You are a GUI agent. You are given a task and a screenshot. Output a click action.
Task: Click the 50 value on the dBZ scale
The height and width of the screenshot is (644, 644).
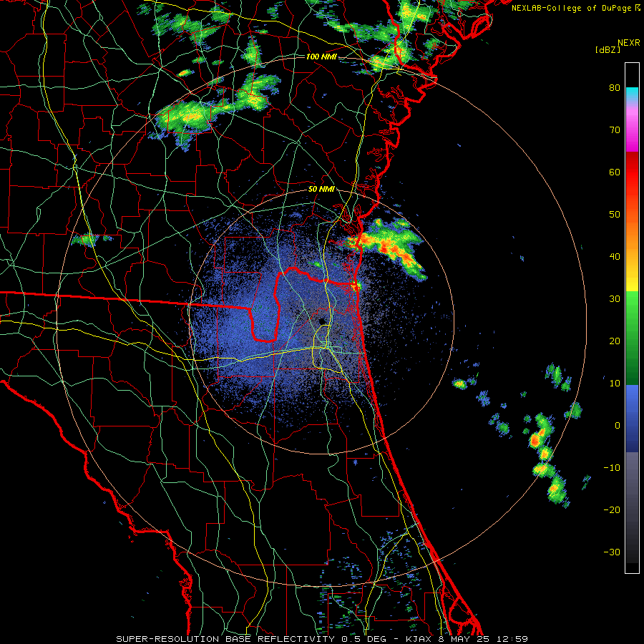[x=615, y=215]
